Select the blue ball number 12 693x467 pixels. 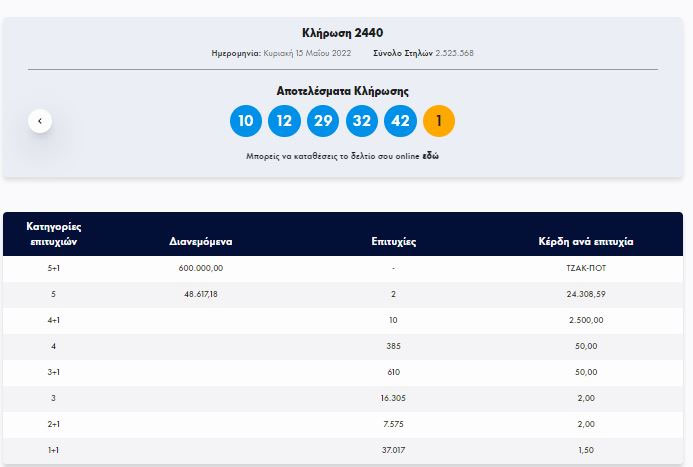tap(284, 121)
